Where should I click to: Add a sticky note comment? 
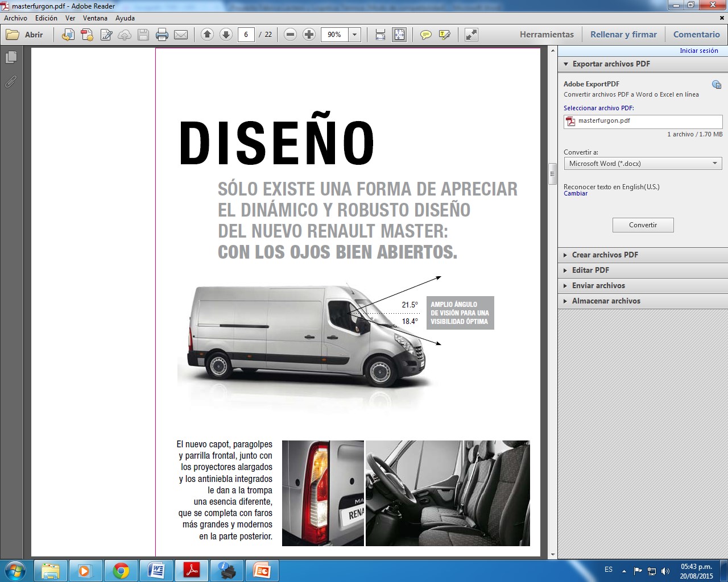(425, 35)
